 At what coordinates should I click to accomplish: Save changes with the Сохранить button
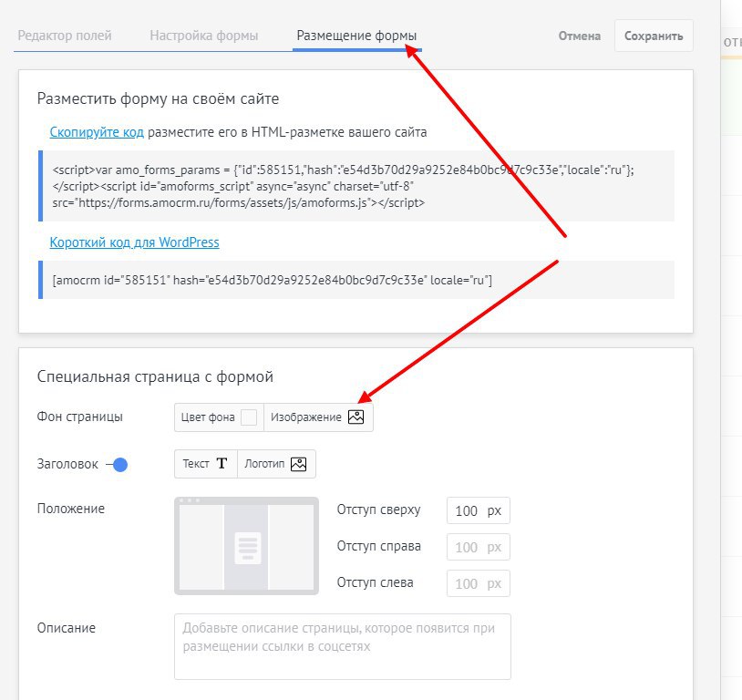[x=654, y=36]
